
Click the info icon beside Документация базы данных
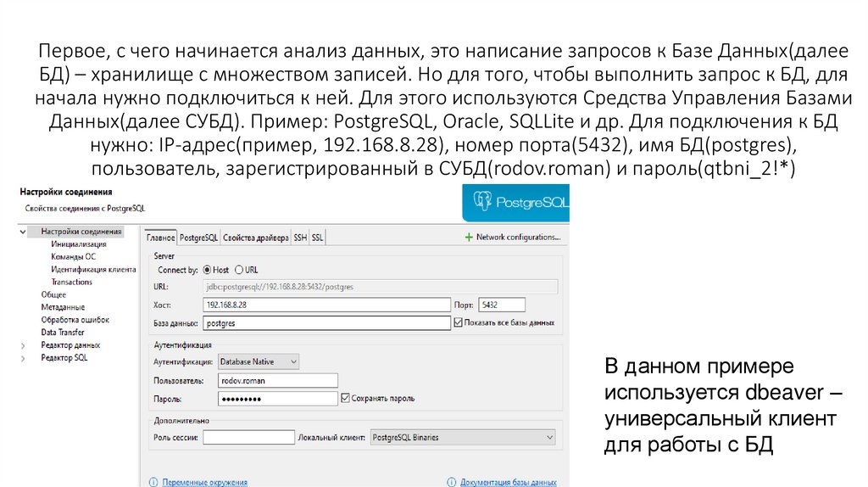[451, 482]
